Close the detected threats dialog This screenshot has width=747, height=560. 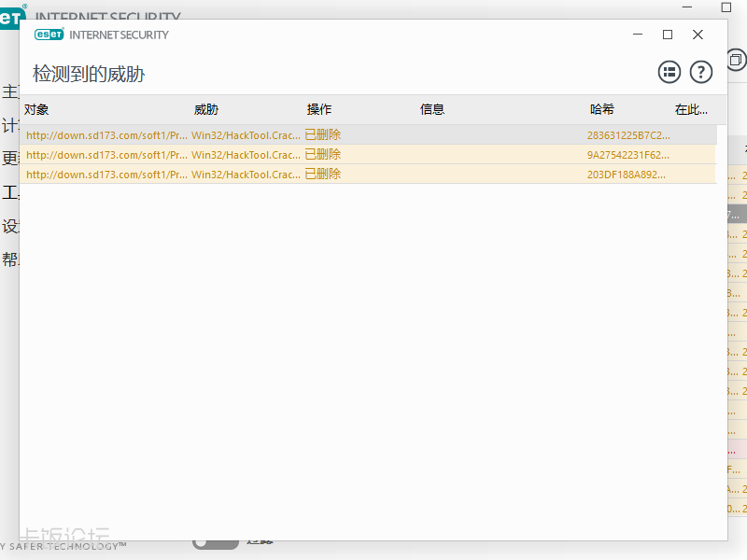click(698, 35)
